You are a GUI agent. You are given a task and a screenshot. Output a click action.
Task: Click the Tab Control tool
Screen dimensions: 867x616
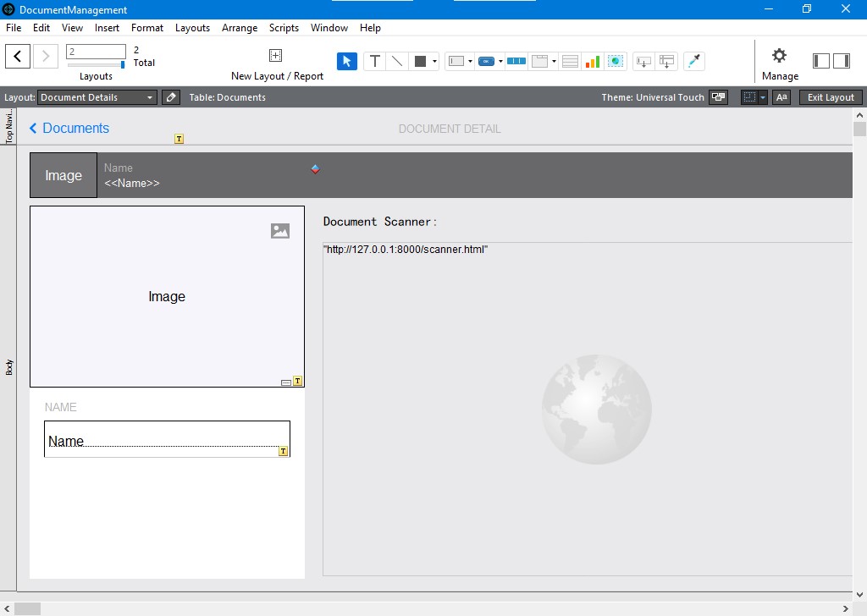click(539, 61)
